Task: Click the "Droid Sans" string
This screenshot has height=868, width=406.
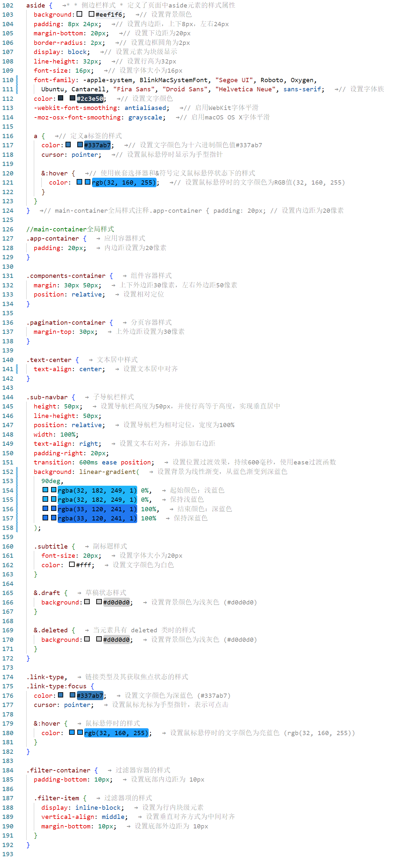Action: click(185, 89)
